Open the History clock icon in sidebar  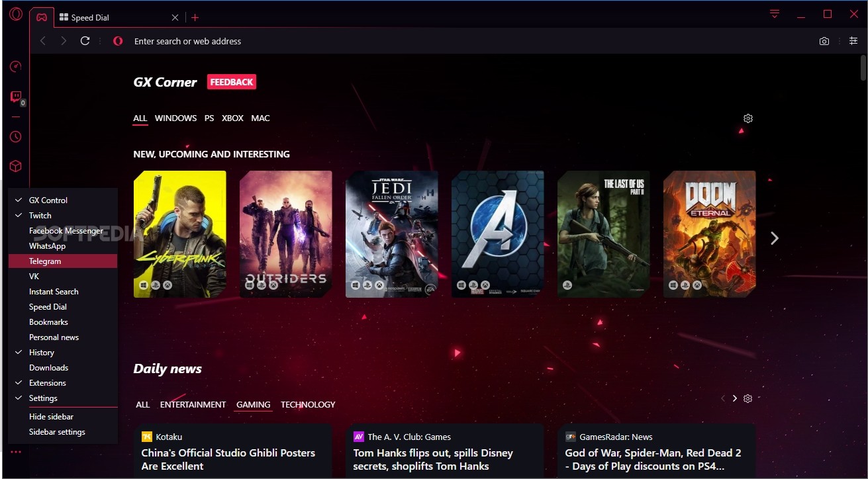tap(15, 136)
